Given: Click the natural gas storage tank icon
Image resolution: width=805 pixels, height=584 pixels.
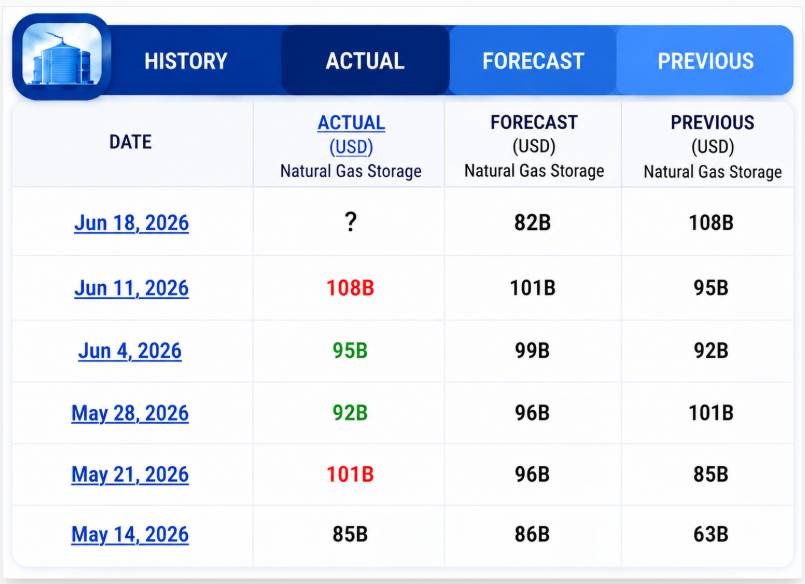Looking at the screenshot, I should [62, 56].
